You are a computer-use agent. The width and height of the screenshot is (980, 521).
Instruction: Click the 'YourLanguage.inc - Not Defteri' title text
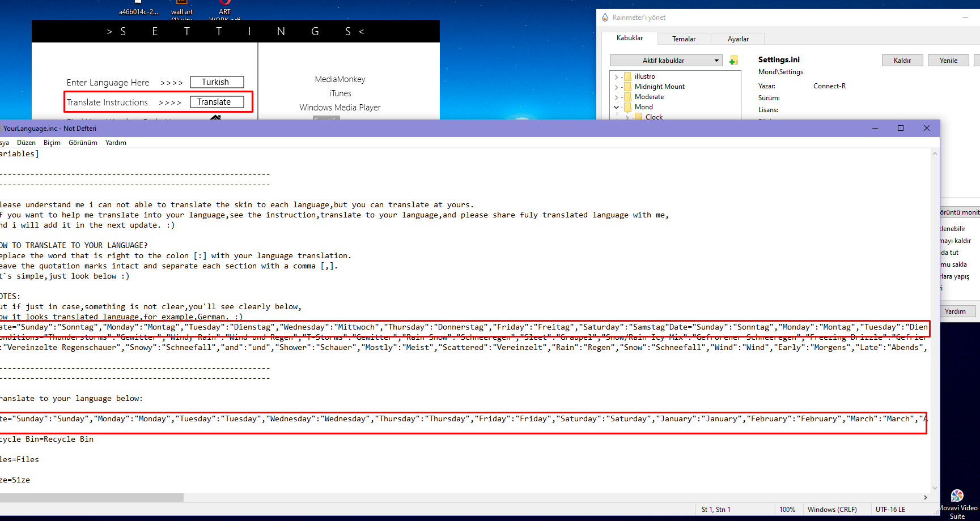50,129
